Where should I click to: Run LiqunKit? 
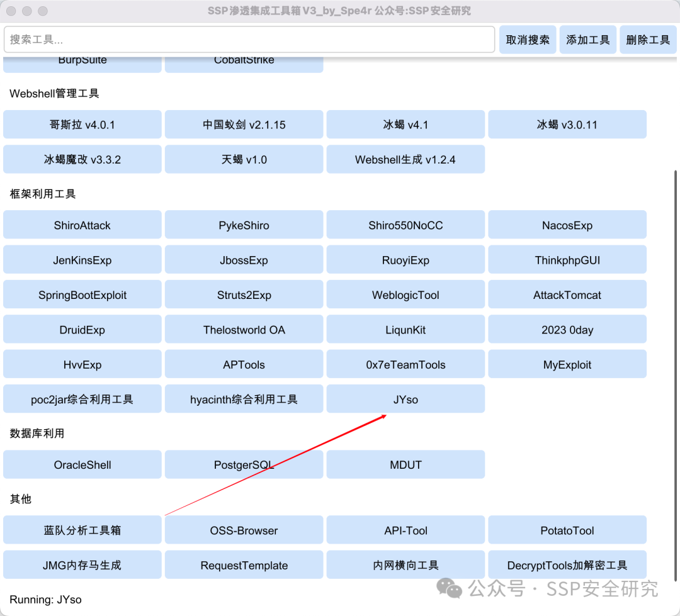(x=405, y=330)
